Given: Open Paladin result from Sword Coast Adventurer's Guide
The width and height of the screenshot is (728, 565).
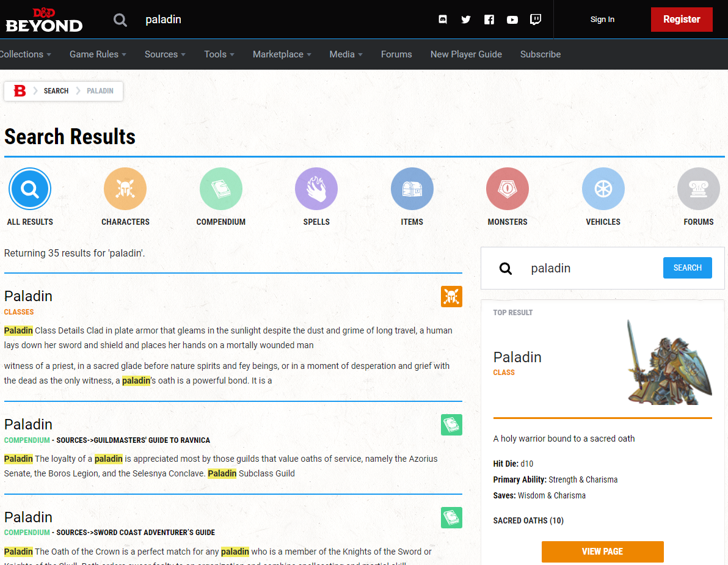Looking at the screenshot, I should [x=28, y=517].
